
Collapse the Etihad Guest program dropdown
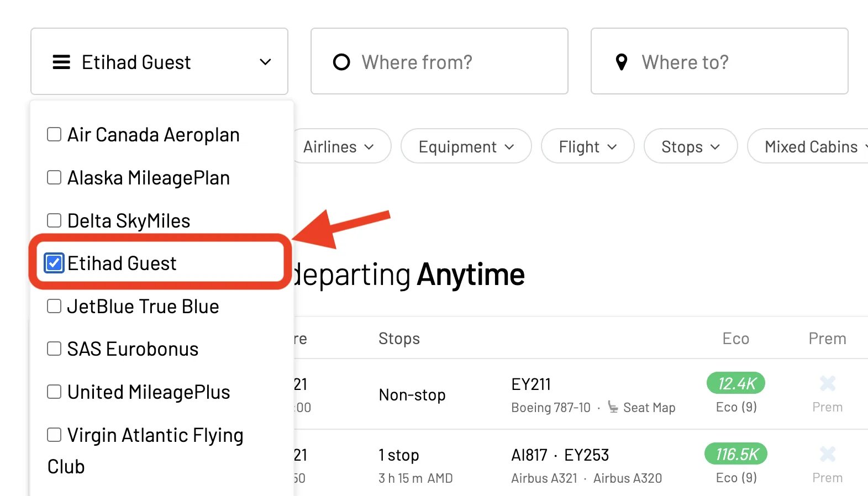159,61
